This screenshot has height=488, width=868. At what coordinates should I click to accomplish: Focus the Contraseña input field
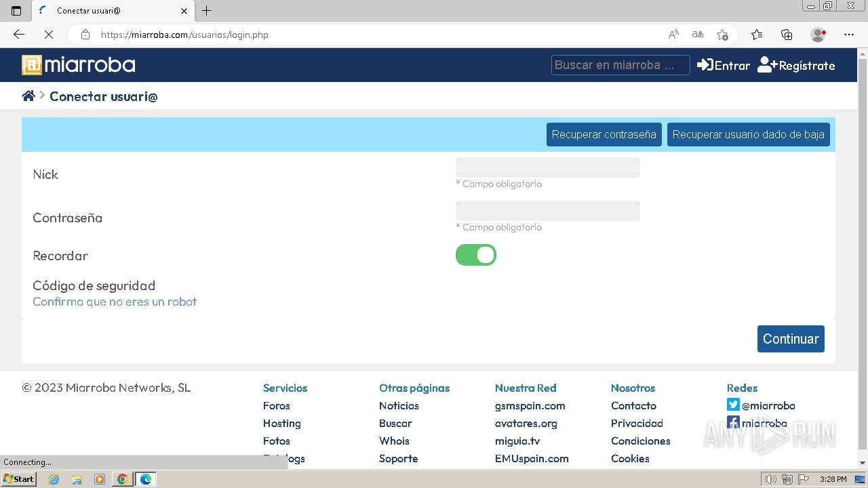(x=548, y=211)
